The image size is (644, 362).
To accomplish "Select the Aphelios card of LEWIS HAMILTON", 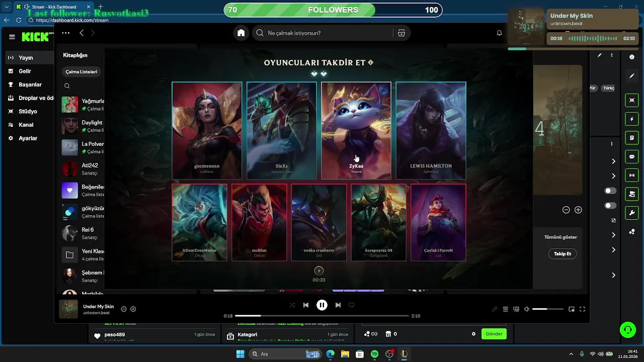I will (x=431, y=131).
